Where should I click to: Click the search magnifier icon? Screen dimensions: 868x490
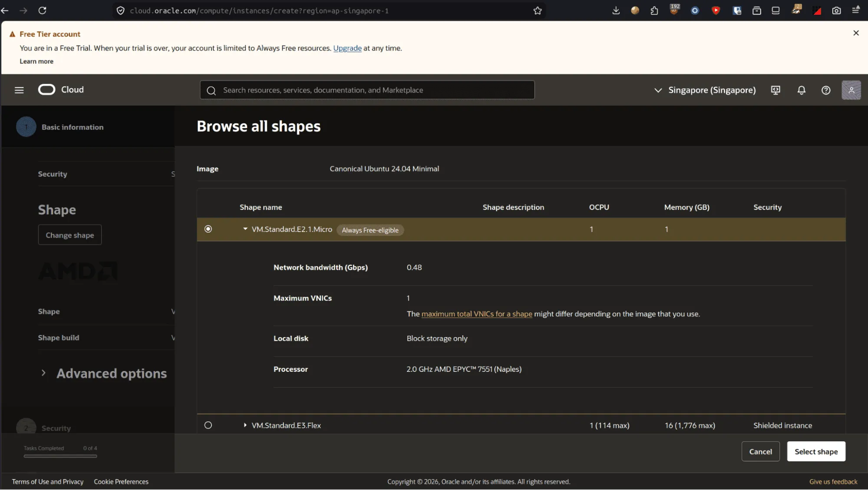[211, 90]
